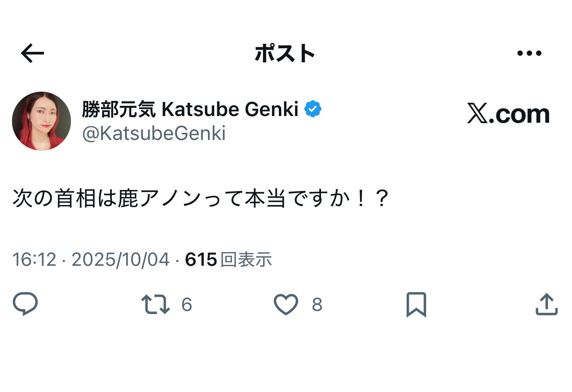Click the ポスト header title
This screenshot has width=572, height=392.
(285, 54)
